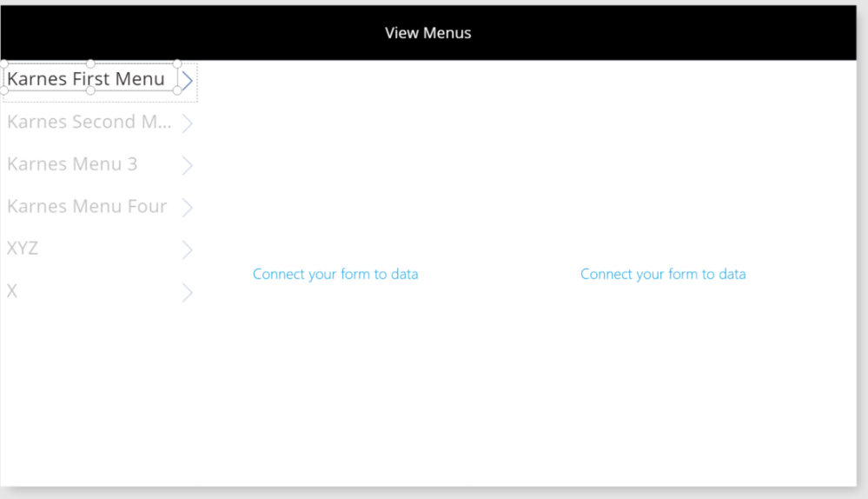Open the Karnes Second Menu arrow icon
The image size is (868, 499).
click(187, 123)
